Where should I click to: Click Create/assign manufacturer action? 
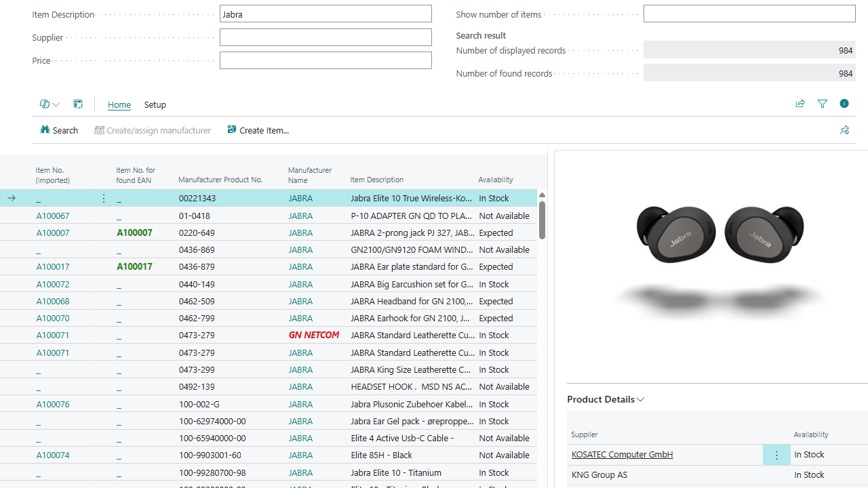pyautogui.click(x=153, y=130)
